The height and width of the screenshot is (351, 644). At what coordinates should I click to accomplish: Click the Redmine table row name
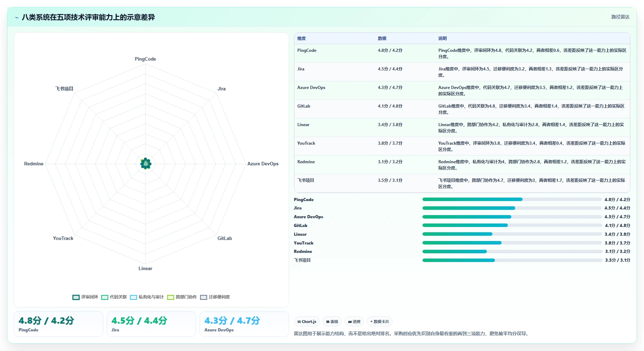[x=306, y=162]
